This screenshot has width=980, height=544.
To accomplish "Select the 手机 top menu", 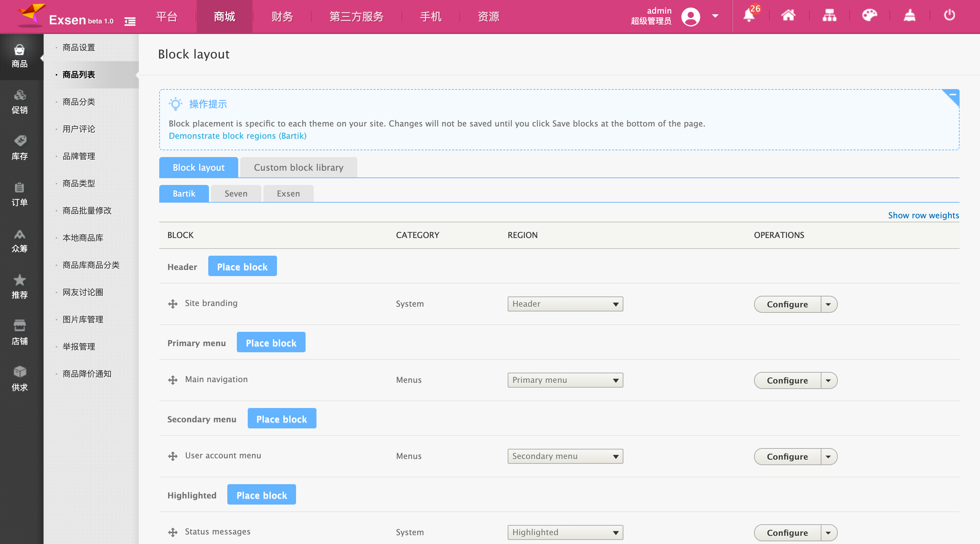I will 431,17.
